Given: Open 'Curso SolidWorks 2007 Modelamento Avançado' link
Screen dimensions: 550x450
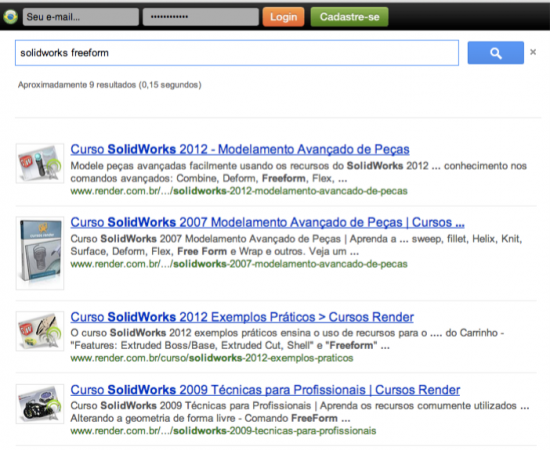Looking at the screenshot, I should (x=267, y=222).
